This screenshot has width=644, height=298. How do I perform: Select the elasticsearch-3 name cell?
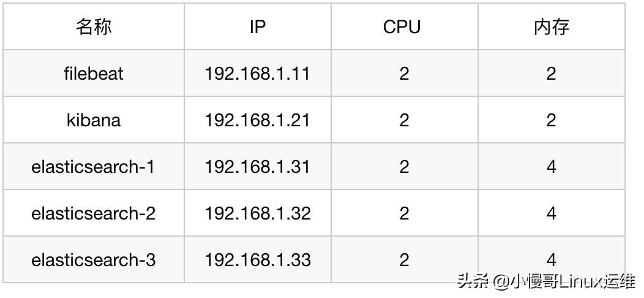(94, 260)
